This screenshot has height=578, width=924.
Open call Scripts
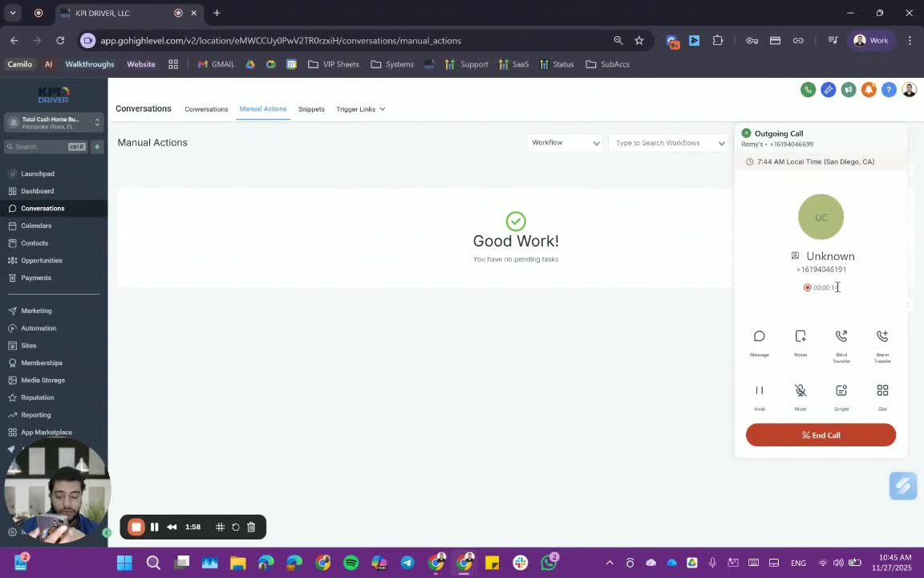click(x=841, y=397)
